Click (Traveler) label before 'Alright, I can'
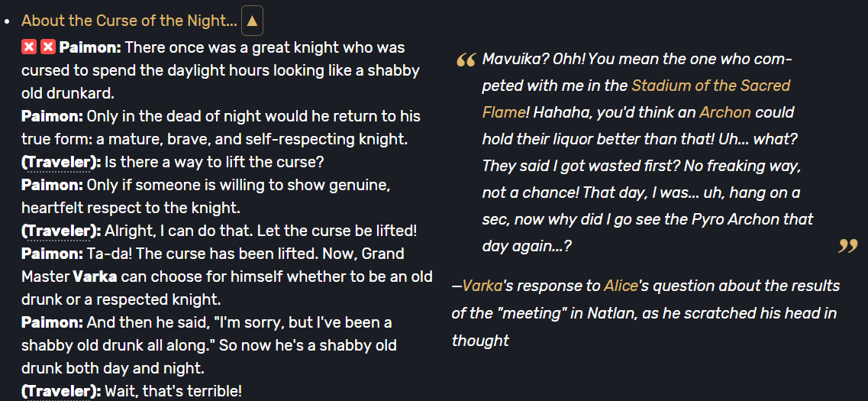Screen dimensions: 868x401 point(61,231)
